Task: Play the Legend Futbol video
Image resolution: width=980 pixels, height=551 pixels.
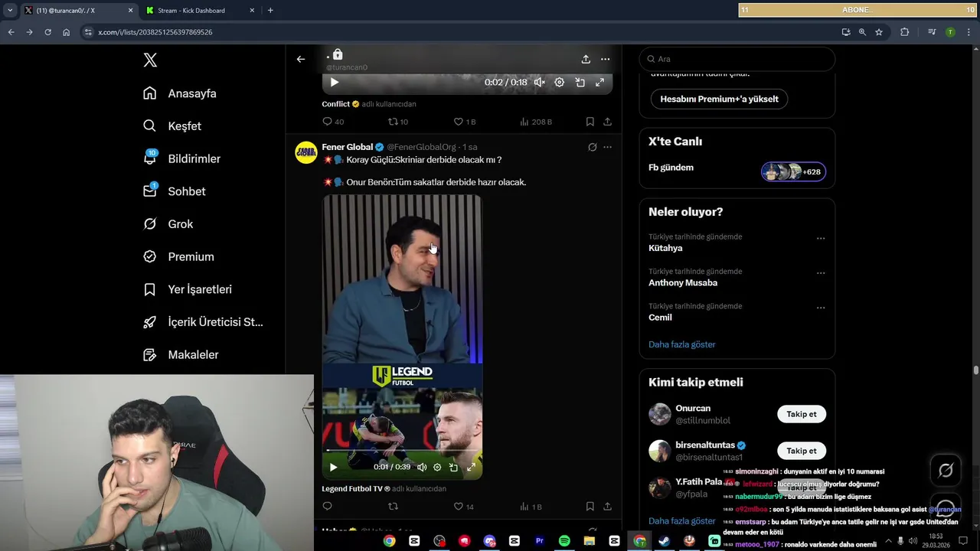Action: 333,467
